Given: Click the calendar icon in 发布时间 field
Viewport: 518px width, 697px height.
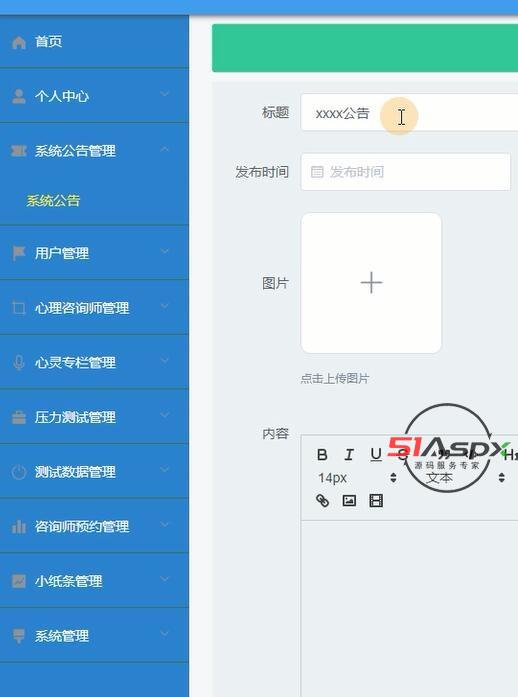Looking at the screenshot, I should 317,172.
